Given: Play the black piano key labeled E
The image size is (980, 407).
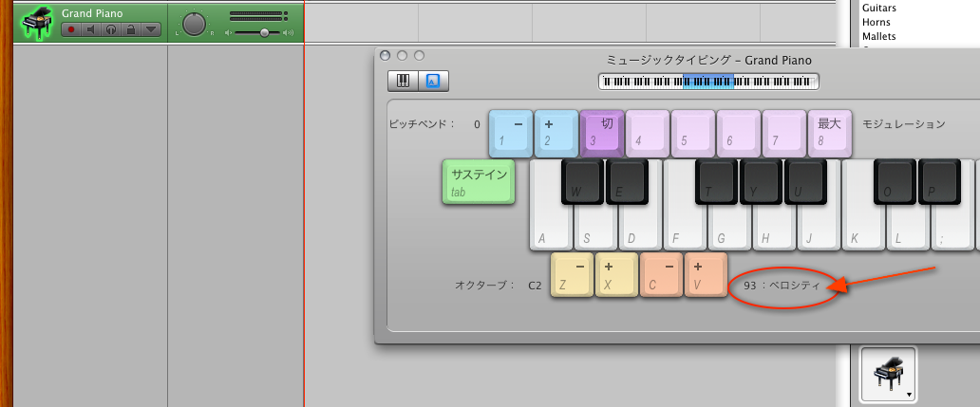Looking at the screenshot, I should [x=628, y=181].
